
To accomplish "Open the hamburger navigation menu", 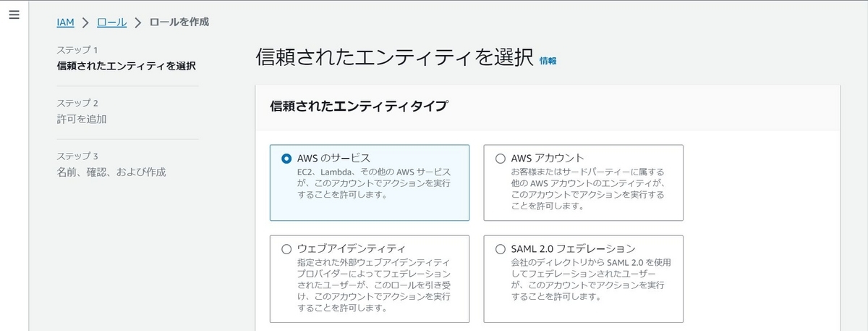I will point(13,15).
